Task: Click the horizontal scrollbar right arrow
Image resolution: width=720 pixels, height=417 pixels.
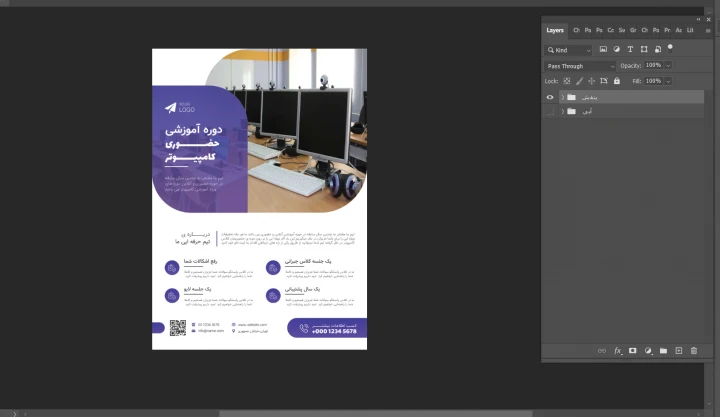Action: pyautogui.click(x=698, y=414)
